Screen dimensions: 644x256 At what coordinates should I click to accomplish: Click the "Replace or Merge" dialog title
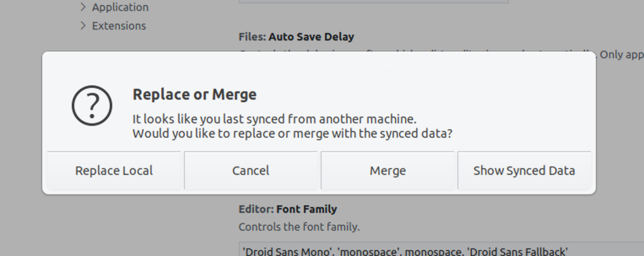(195, 94)
